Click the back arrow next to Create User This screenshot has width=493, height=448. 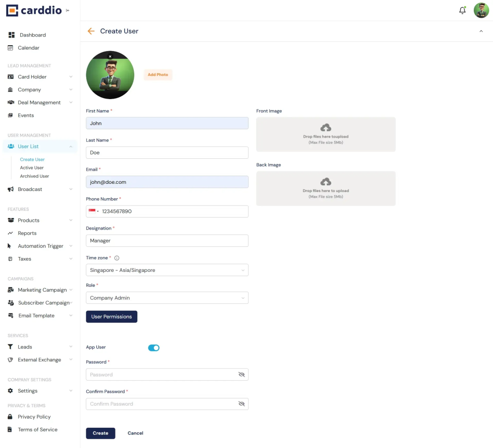(91, 31)
